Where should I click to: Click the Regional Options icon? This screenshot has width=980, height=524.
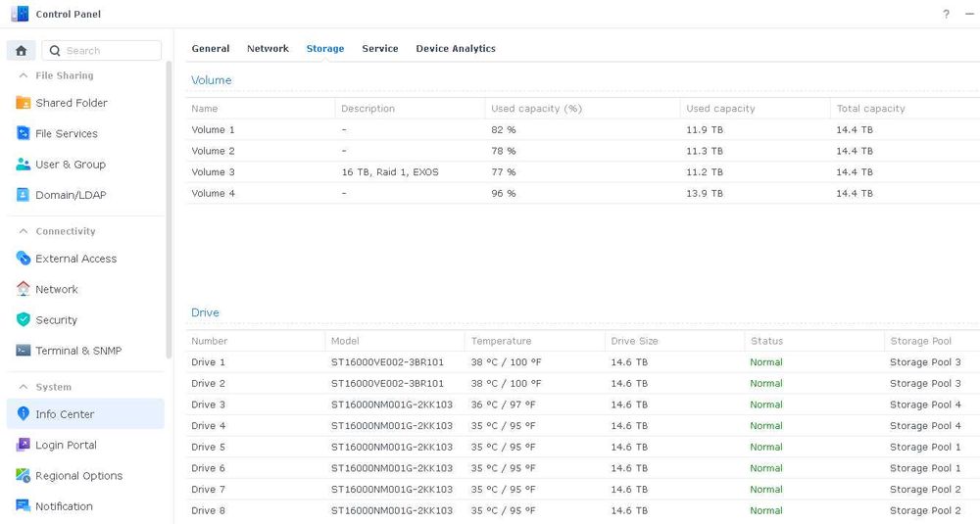[24, 475]
